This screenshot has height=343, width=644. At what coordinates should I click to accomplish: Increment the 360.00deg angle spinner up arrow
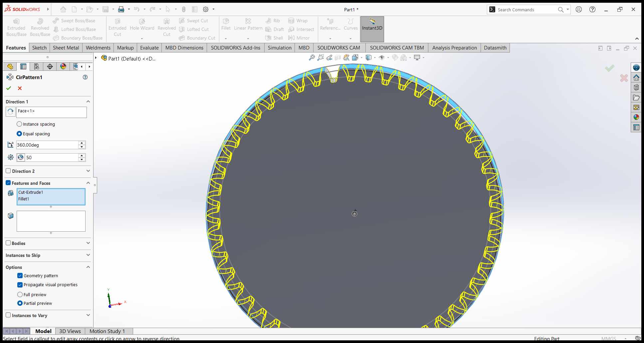pyautogui.click(x=82, y=143)
